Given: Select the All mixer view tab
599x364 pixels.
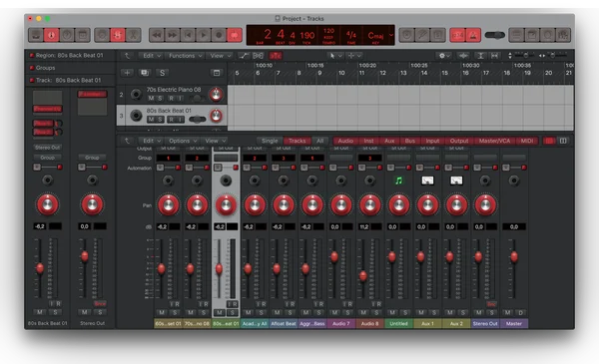Looking at the screenshot, I should [320, 141].
